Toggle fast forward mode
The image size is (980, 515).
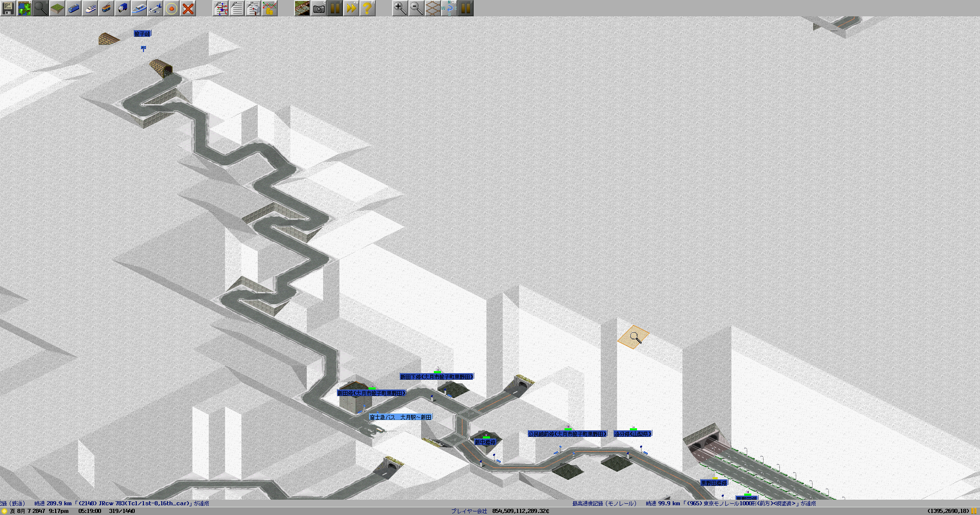351,8
